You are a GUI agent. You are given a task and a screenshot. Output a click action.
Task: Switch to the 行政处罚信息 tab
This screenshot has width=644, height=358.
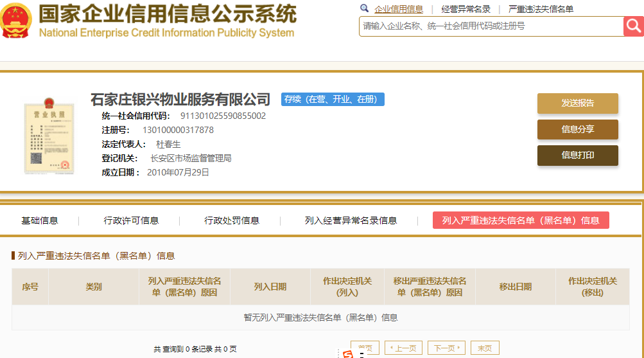[x=232, y=220]
